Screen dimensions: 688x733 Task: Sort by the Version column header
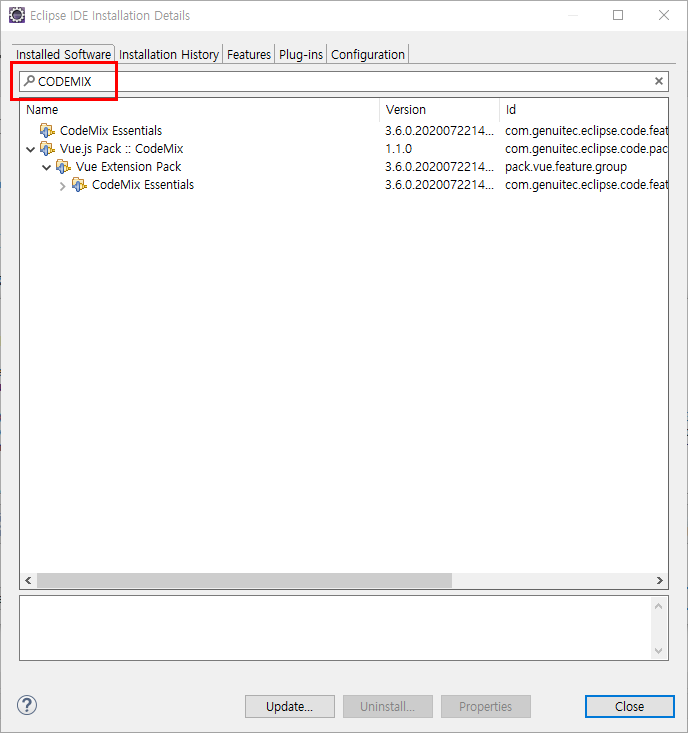(x=439, y=109)
